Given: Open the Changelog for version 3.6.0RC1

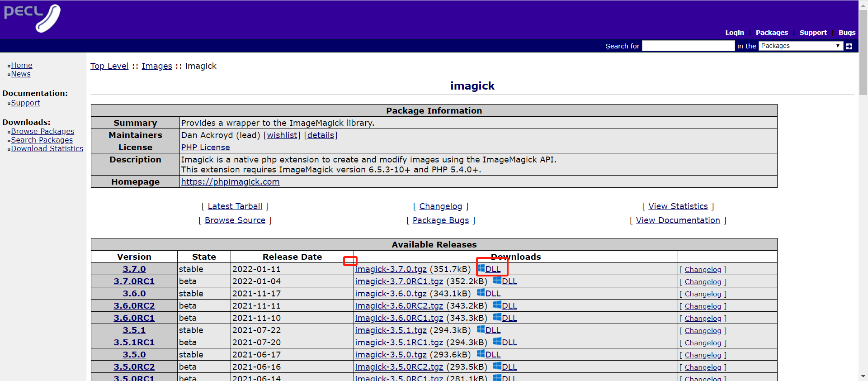Looking at the screenshot, I should click(x=703, y=319).
